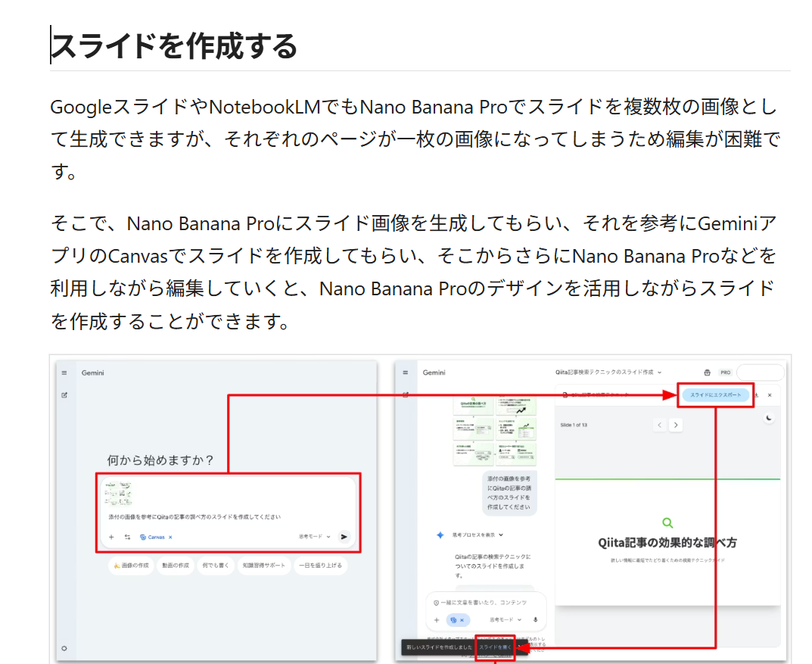Image resolution: width=812 pixels, height=664 pixels.
Task: Open tools icon beside Canvas chip
Action: (x=127, y=537)
